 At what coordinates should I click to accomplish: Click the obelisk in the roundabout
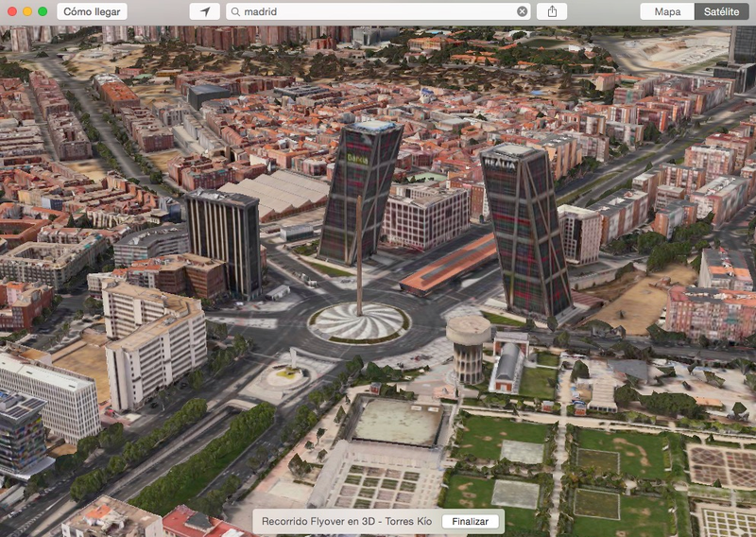(x=359, y=255)
